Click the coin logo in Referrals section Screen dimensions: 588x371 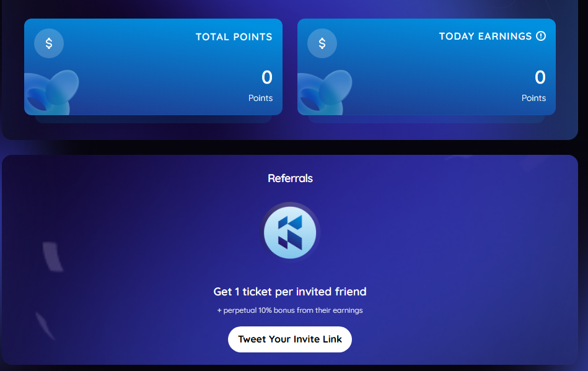pos(290,233)
